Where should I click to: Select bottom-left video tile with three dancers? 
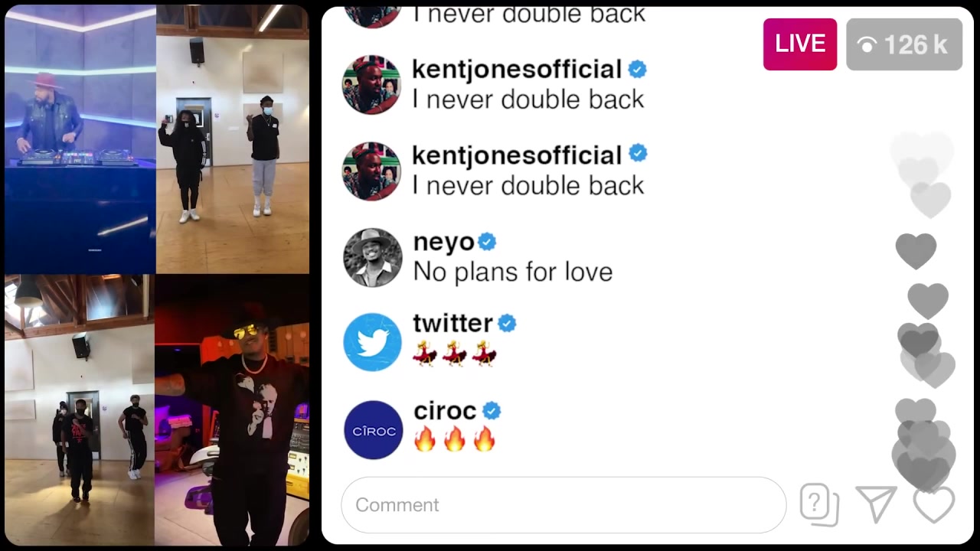pyautogui.click(x=80, y=409)
